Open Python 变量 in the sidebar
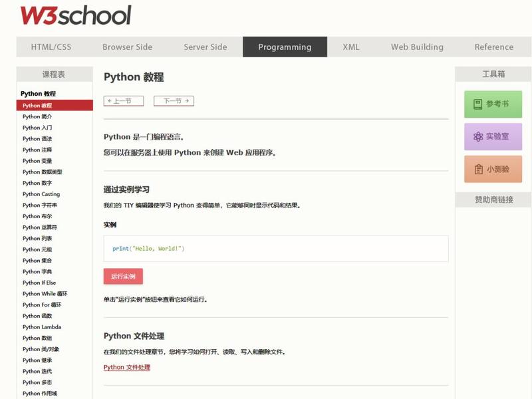Screen dimensions: 532x399 [37, 161]
